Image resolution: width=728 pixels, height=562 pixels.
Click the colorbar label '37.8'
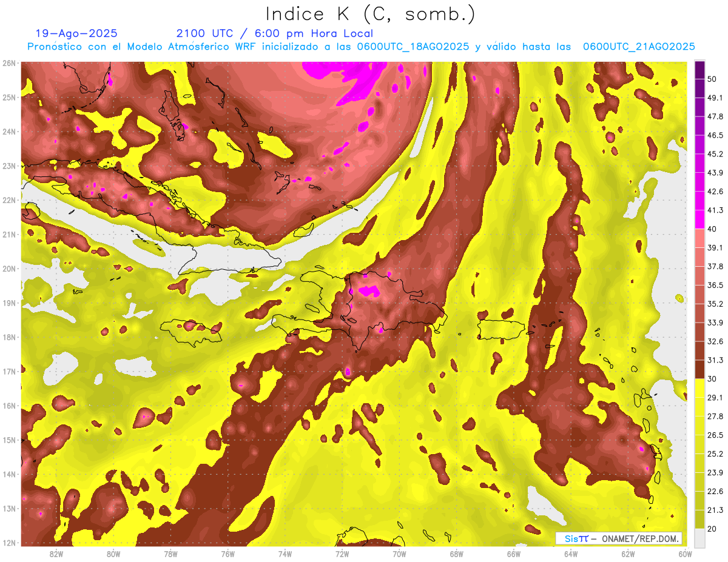pyautogui.click(x=715, y=266)
